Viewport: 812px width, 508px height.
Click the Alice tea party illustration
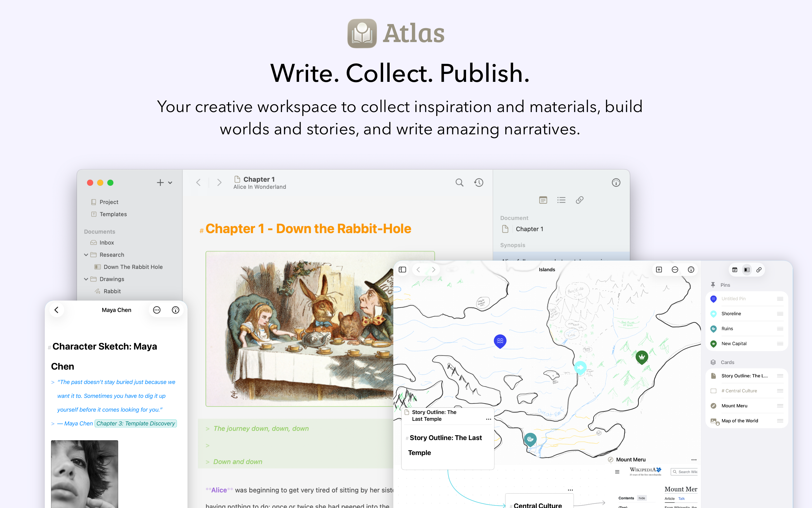pyautogui.click(x=299, y=329)
